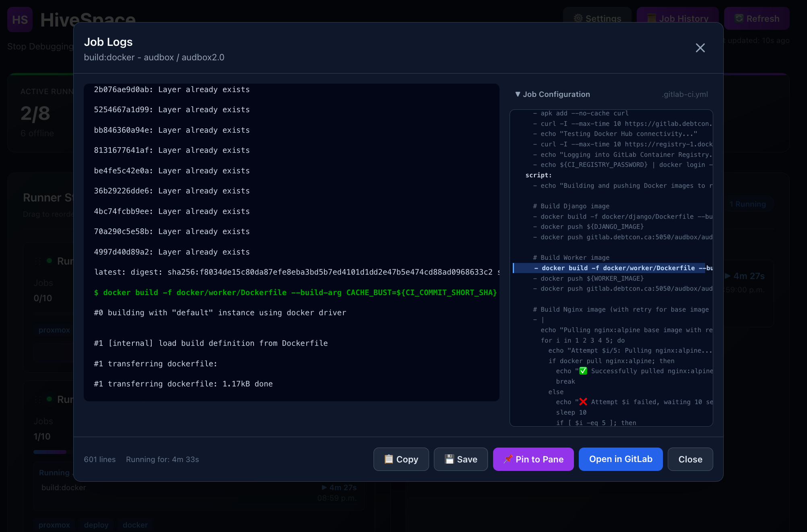Close the Job Logs dialog with X
Viewport: 807px width, 532px height.
pyautogui.click(x=700, y=48)
